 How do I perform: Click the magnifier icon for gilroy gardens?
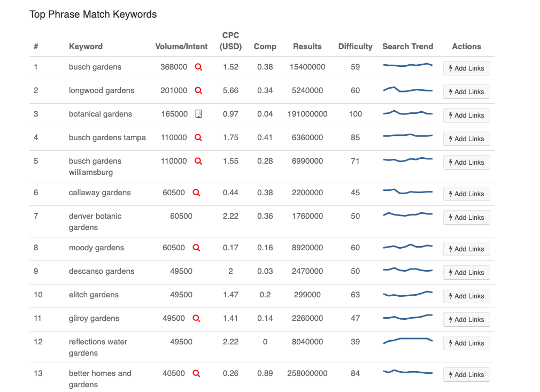196,318
